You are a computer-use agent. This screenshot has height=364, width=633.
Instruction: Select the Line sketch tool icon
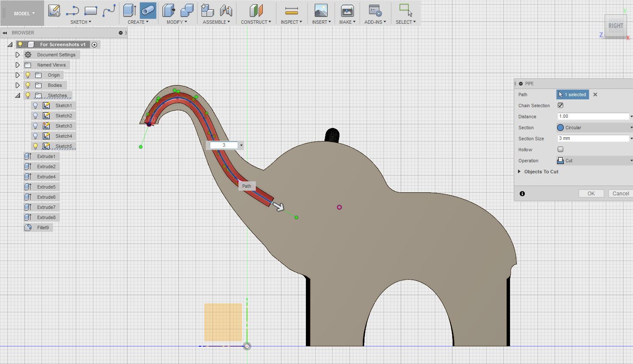[x=73, y=10]
